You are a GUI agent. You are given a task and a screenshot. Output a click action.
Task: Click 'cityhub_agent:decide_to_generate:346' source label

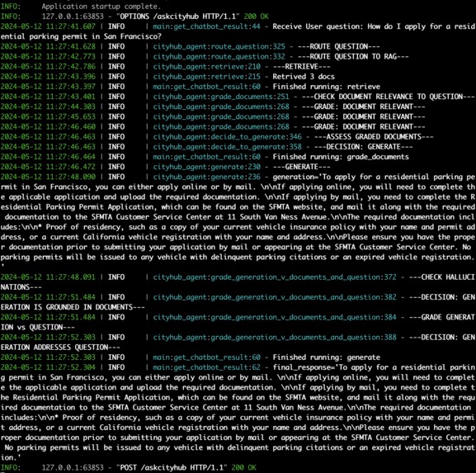(227, 136)
